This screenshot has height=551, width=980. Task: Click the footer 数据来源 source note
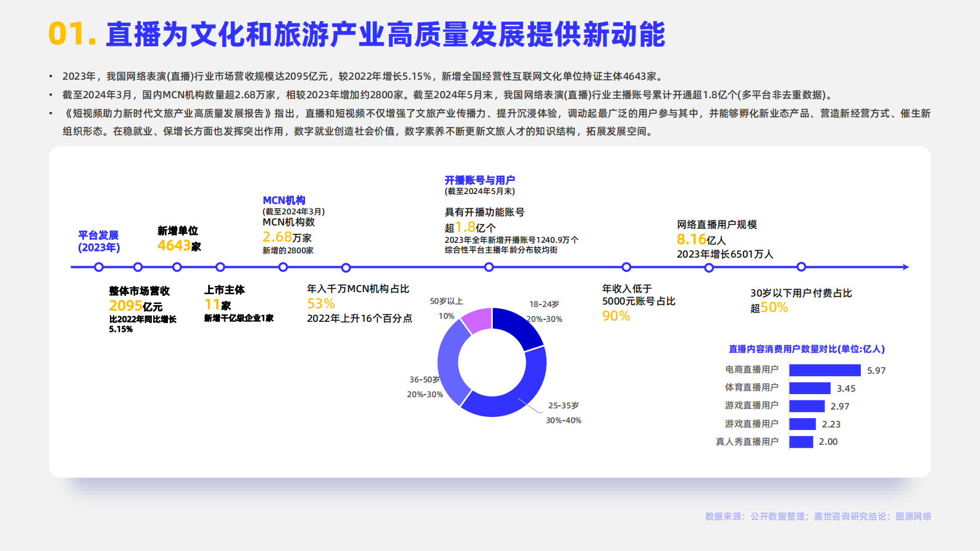pyautogui.click(x=818, y=516)
